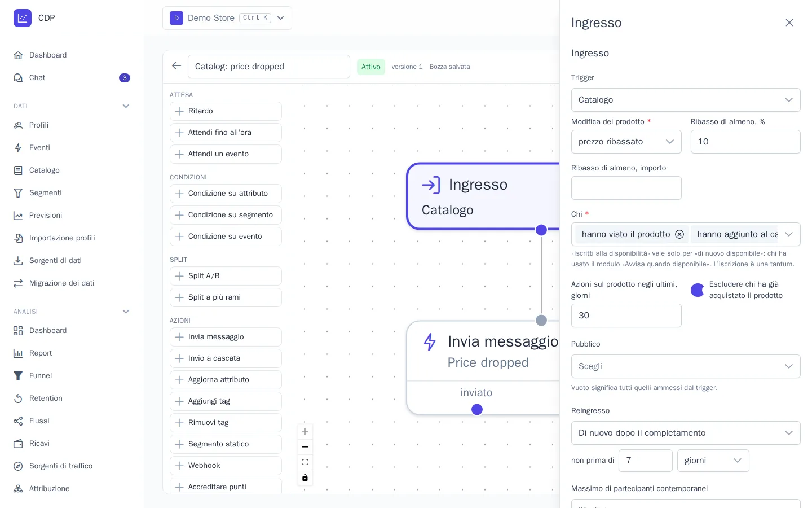The height and width of the screenshot is (508, 812).
Task: Click the Funnel icon under Analisi
Action: [x=18, y=376]
